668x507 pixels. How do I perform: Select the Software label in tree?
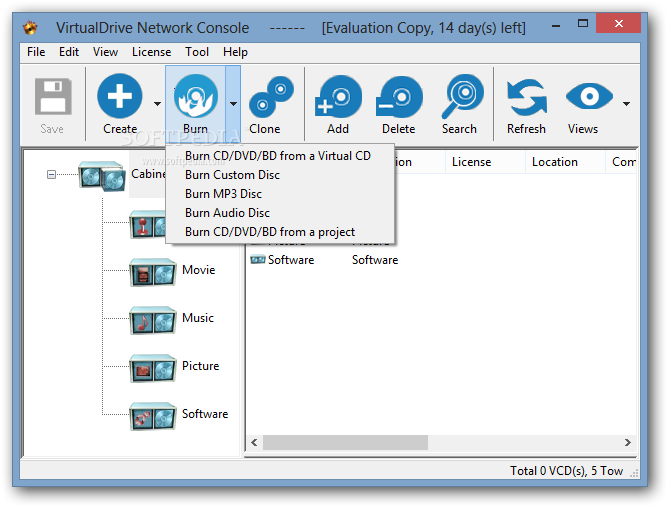205,414
